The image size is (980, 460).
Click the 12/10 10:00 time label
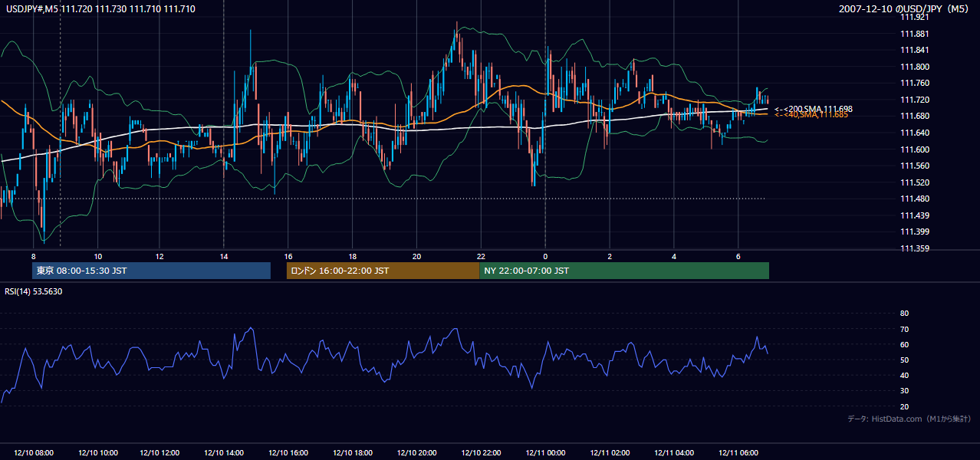[98, 453]
